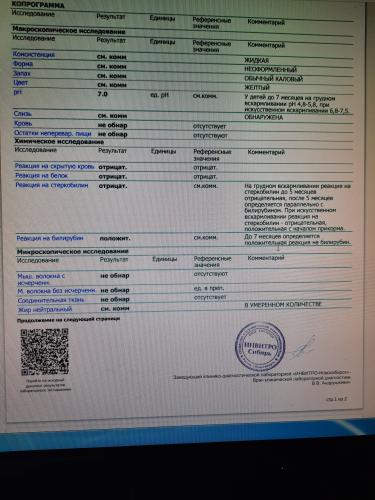Click the Кровь test name
This screenshot has height=500, width=375.
coord(23,124)
